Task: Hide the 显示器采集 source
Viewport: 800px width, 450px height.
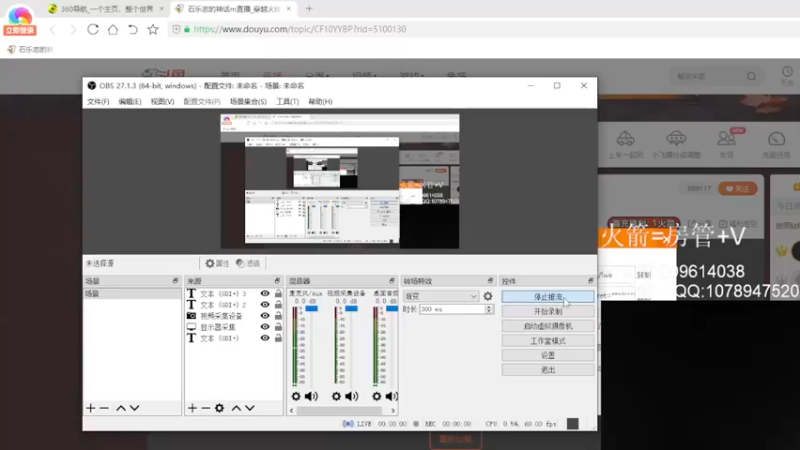Action: pos(265,327)
